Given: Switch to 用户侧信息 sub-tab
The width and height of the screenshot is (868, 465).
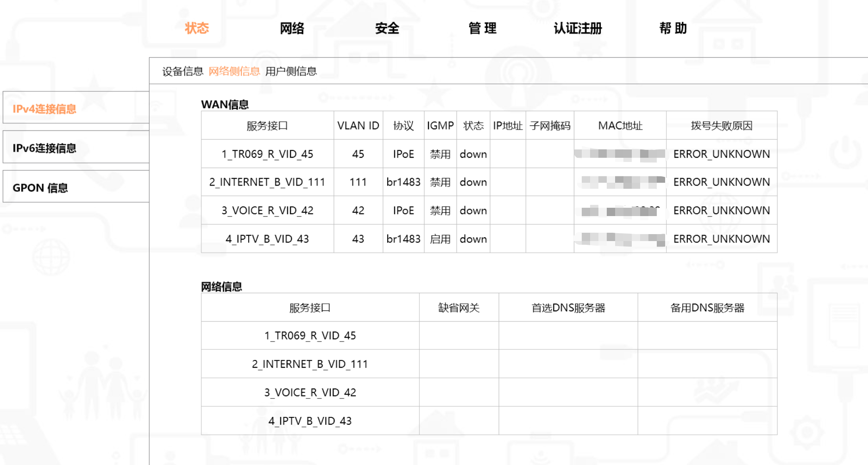Looking at the screenshot, I should (291, 71).
